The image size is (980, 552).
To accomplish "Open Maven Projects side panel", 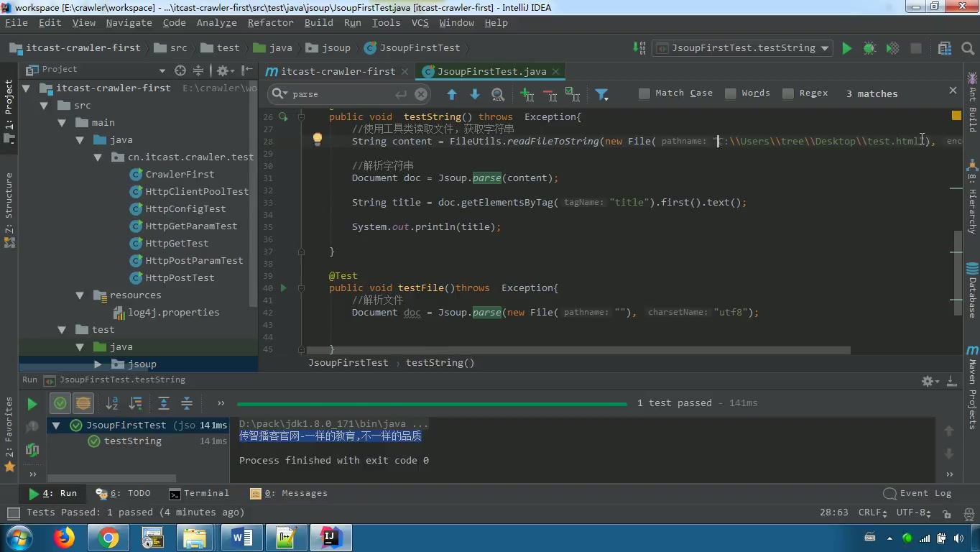I will pos(972,387).
